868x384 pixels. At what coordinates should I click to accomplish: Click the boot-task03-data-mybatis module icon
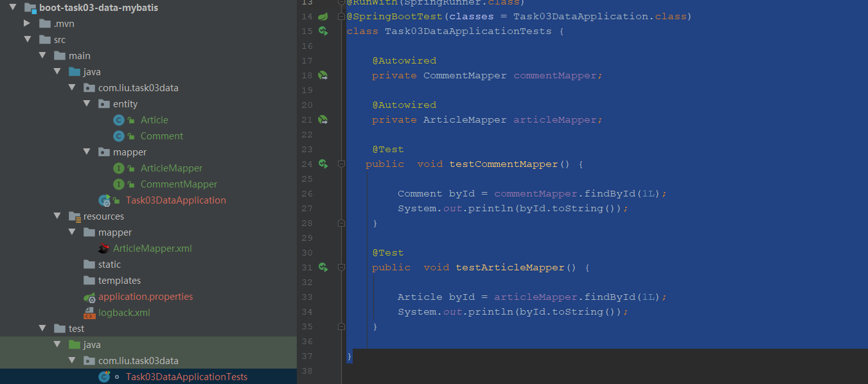click(30, 8)
